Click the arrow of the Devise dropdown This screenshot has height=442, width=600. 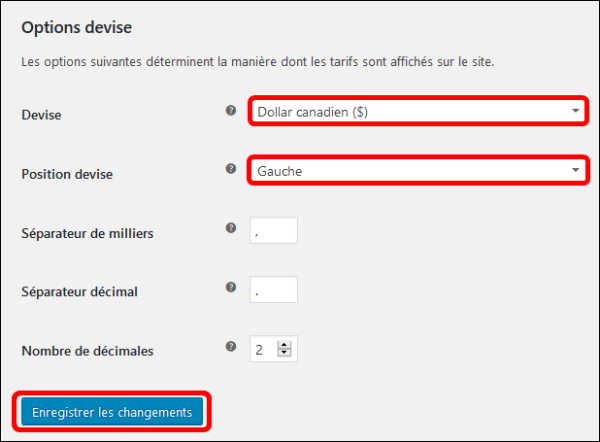tap(575, 111)
